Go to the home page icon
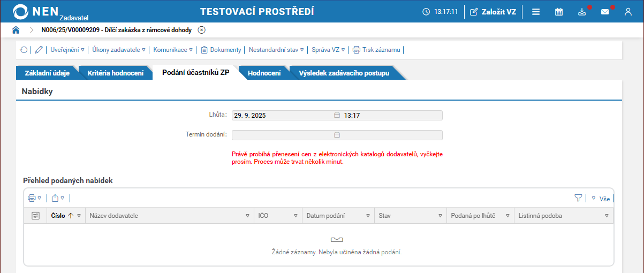This screenshot has height=273, width=644. (x=16, y=30)
